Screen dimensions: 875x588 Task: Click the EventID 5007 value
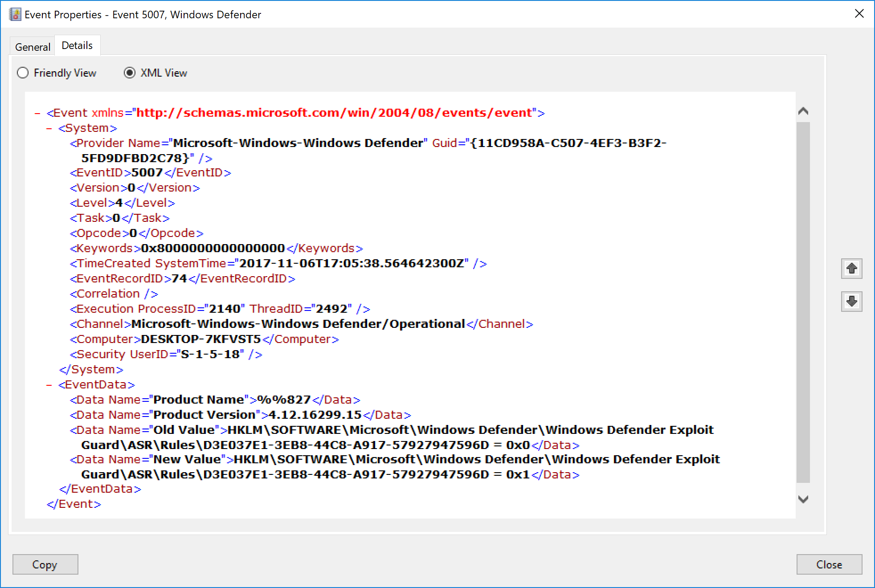(147, 173)
